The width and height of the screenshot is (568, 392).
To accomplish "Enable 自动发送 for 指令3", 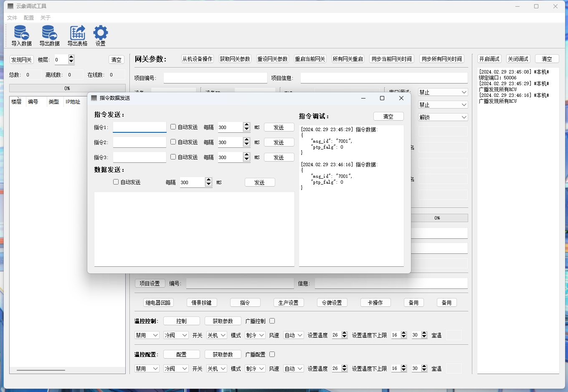I will tap(173, 157).
